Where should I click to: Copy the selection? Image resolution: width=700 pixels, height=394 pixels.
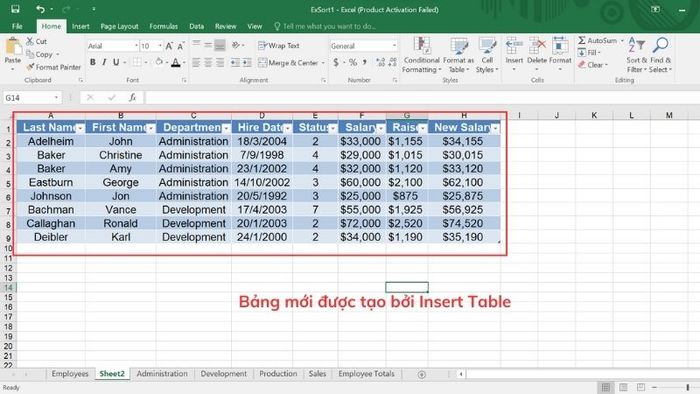coord(40,54)
